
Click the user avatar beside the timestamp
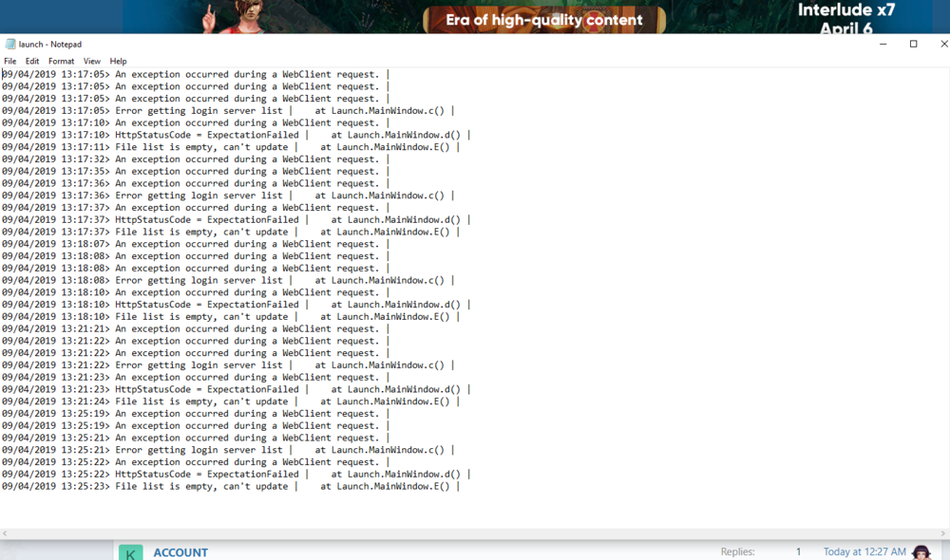(921, 552)
